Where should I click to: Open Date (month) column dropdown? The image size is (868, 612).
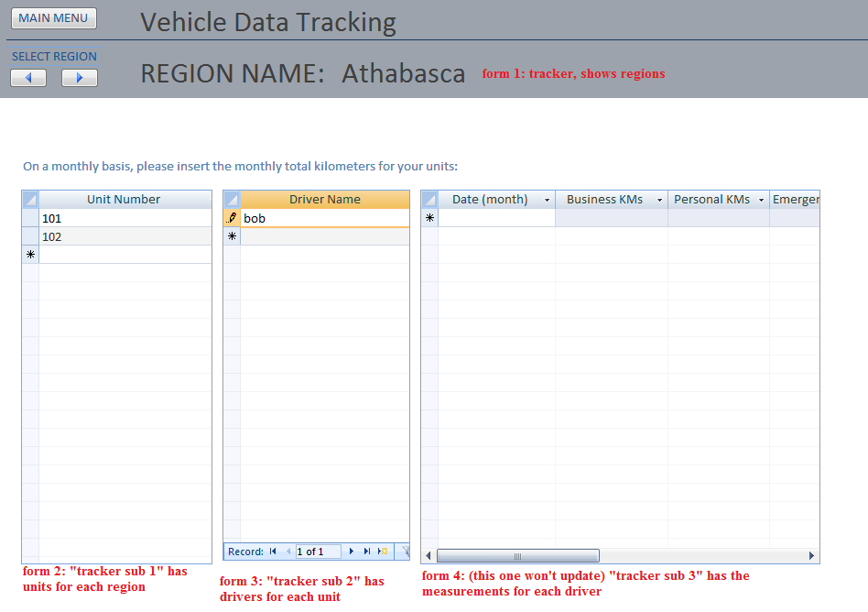(x=547, y=200)
